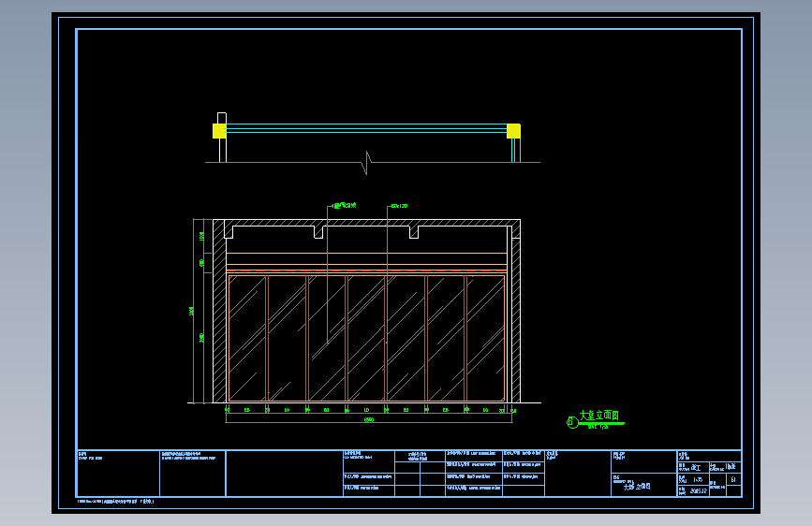Click the zigzag break line symbol in plan

tap(367, 163)
